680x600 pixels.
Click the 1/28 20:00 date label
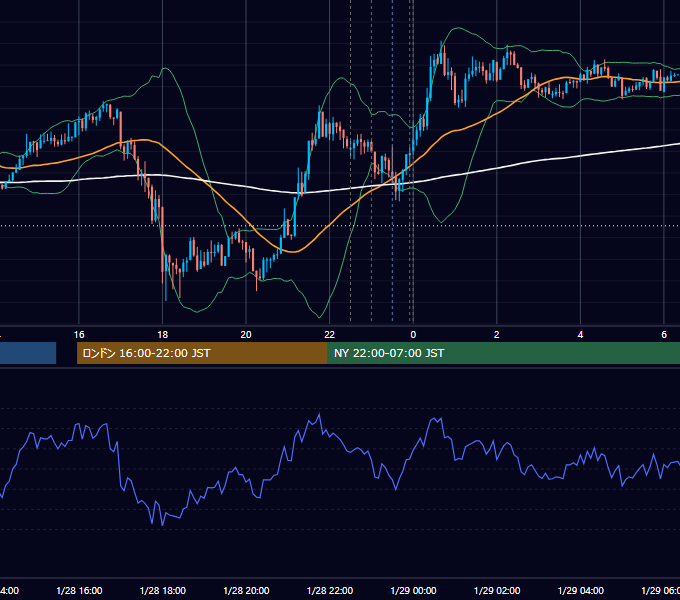[246, 591]
